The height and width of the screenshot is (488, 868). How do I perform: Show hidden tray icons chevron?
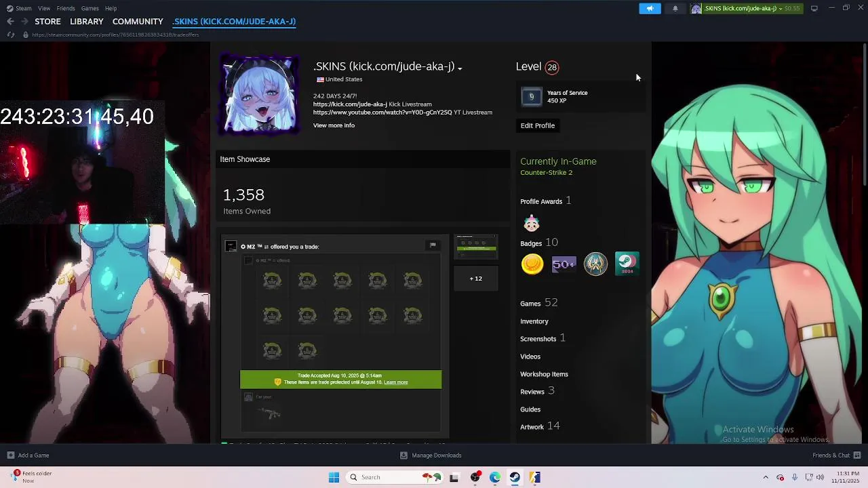(766, 477)
